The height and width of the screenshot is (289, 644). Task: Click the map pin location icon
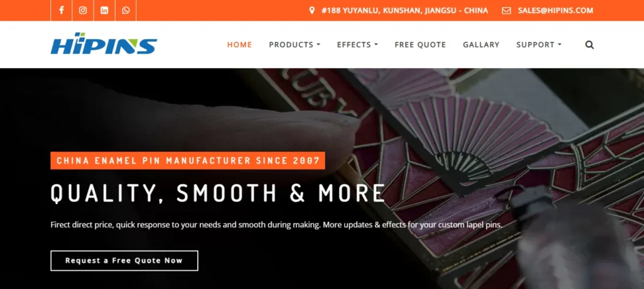[312, 10]
